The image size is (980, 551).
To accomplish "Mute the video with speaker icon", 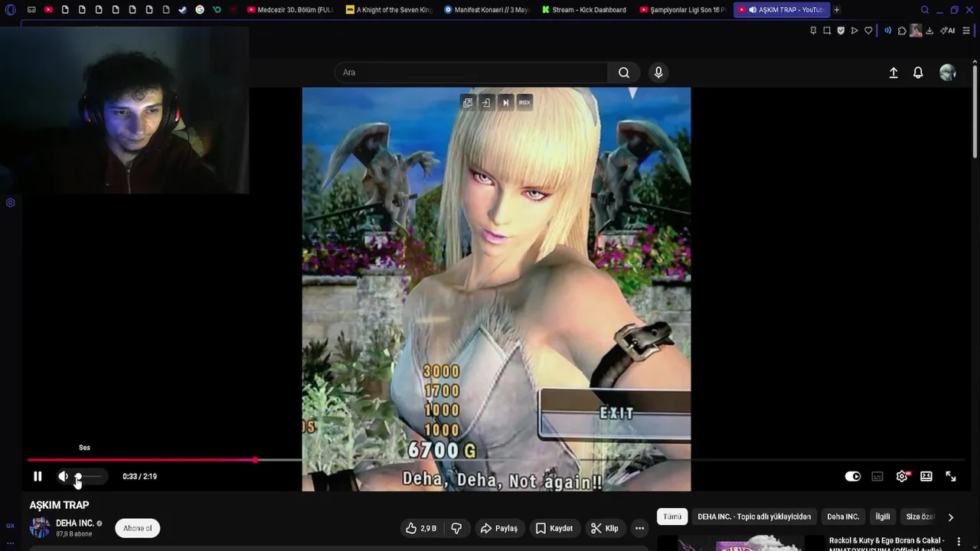I will pyautogui.click(x=63, y=476).
